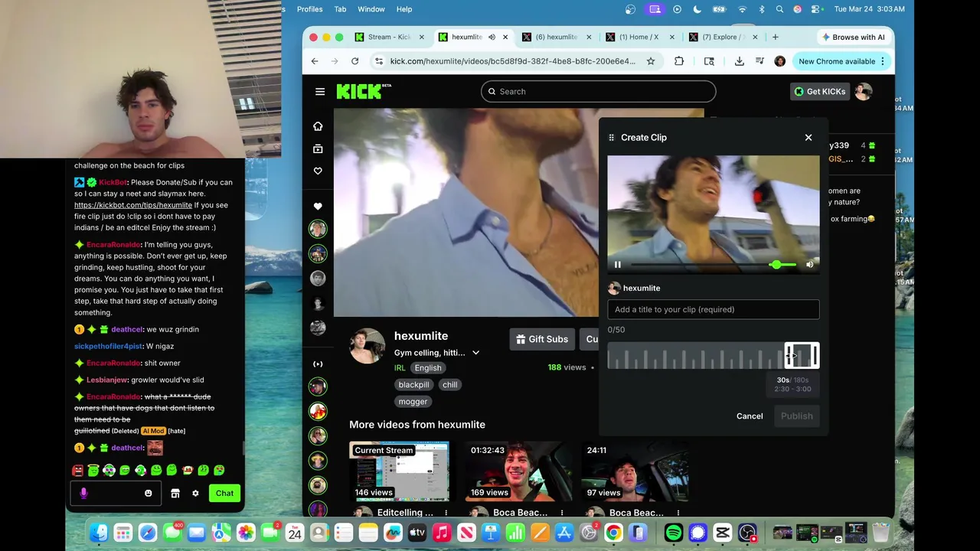The width and height of the screenshot is (980, 551).
Task: Open a new Chrome tab
Action: pyautogui.click(x=776, y=37)
